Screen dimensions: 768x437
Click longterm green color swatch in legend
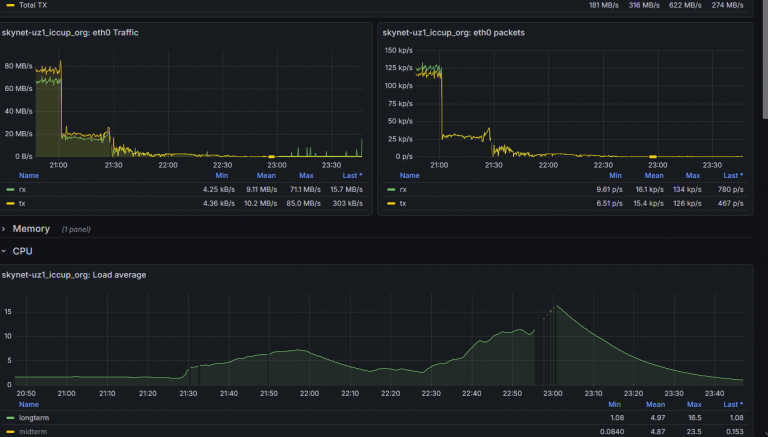[10, 418]
